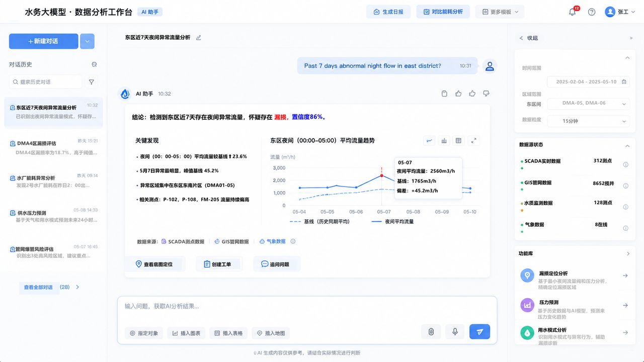Click the data source info icon

pyautogui.click(x=293, y=241)
